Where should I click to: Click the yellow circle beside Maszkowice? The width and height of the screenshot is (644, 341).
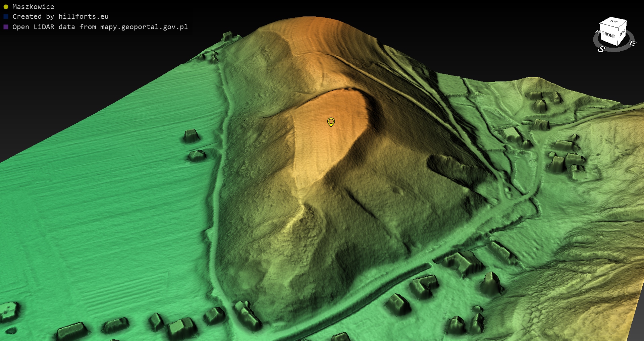(6, 7)
